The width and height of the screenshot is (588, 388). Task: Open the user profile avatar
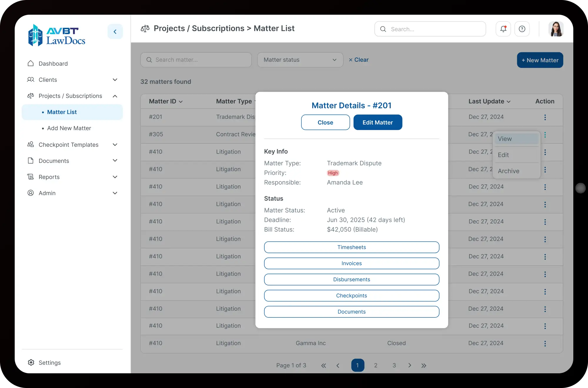556,29
